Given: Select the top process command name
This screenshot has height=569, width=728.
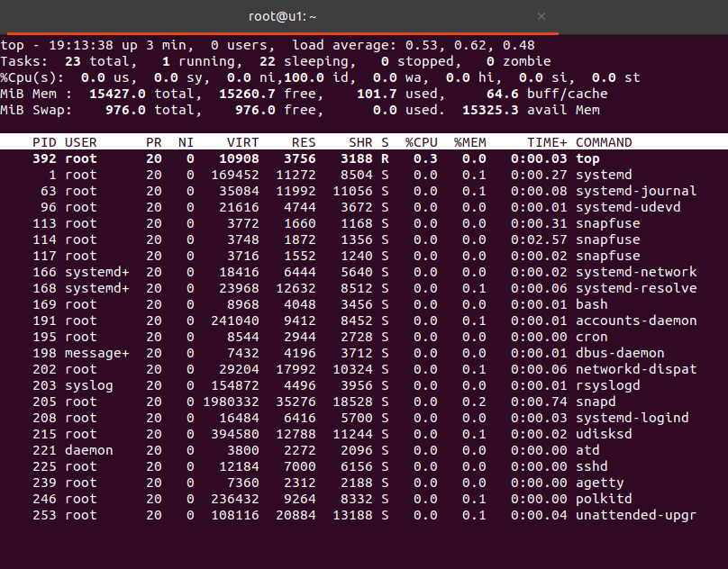Looking at the screenshot, I should point(587,158).
